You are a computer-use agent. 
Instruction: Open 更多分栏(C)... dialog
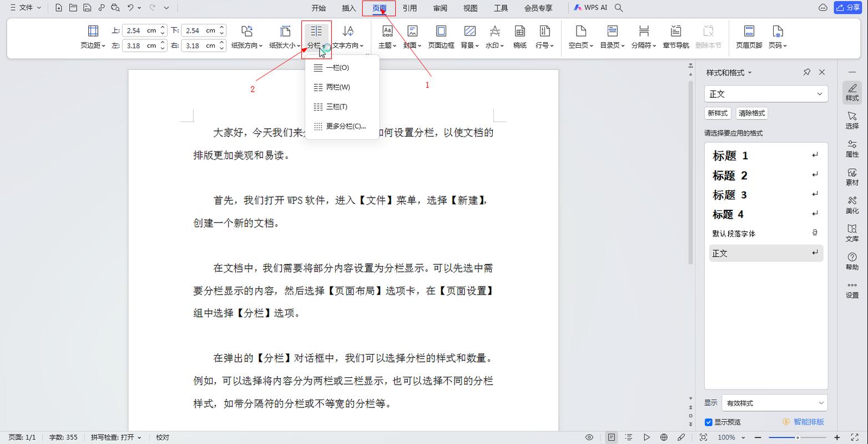[x=342, y=126]
